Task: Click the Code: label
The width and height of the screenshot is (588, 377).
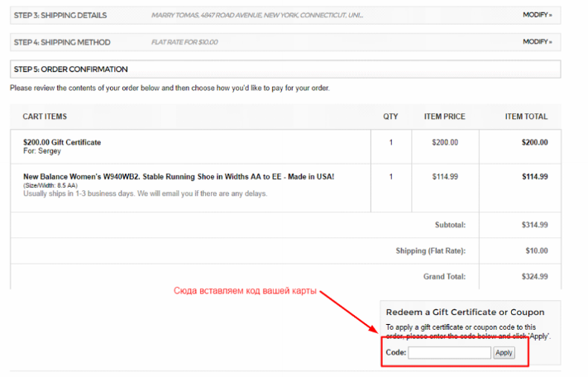Action: [x=396, y=353]
